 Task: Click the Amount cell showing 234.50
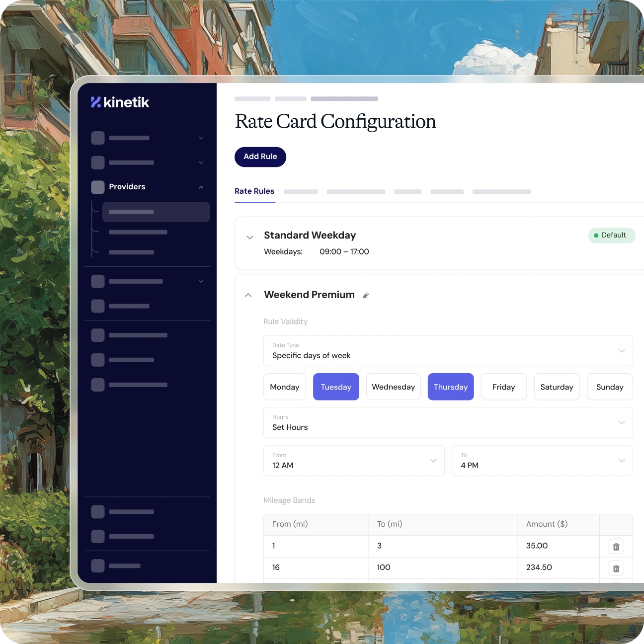559,567
